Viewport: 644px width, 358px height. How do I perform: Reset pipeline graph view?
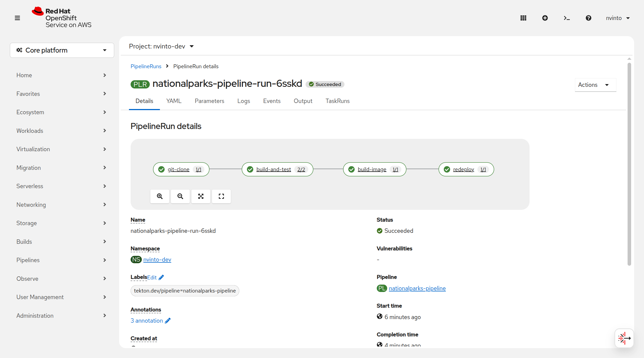point(221,196)
